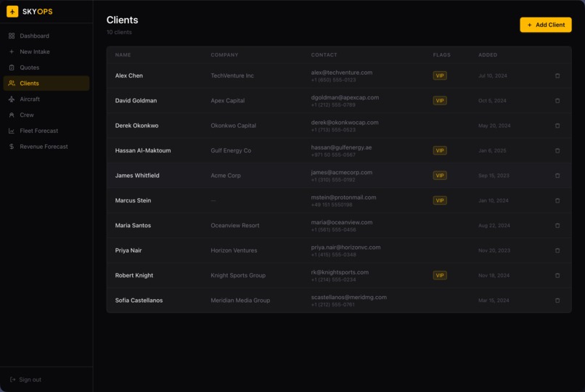The width and height of the screenshot is (585, 392).
Task: Click the Add Client button
Action: point(546,25)
